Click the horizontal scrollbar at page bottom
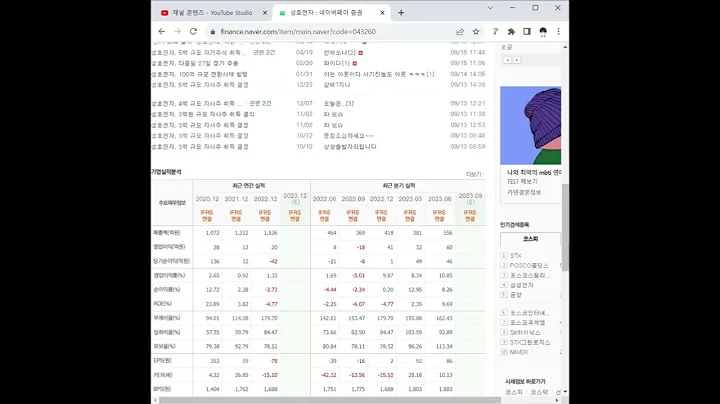This screenshot has height=404, width=720. (330, 400)
